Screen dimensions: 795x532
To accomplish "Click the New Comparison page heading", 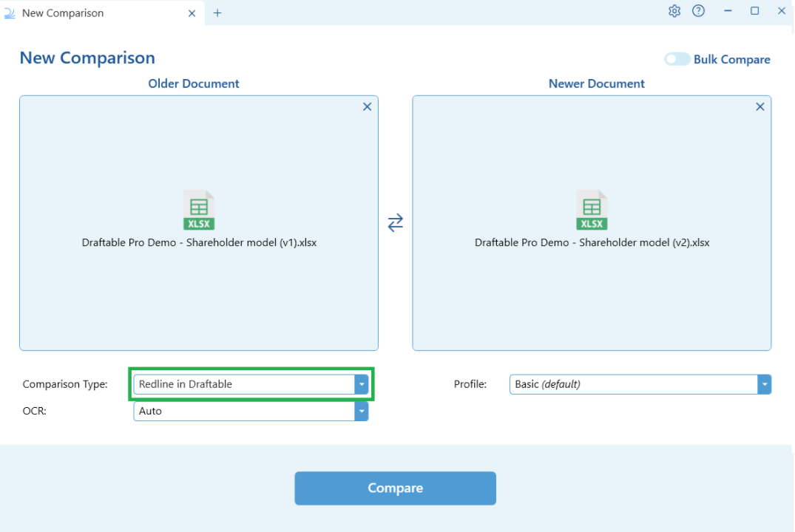I will [x=87, y=58].
